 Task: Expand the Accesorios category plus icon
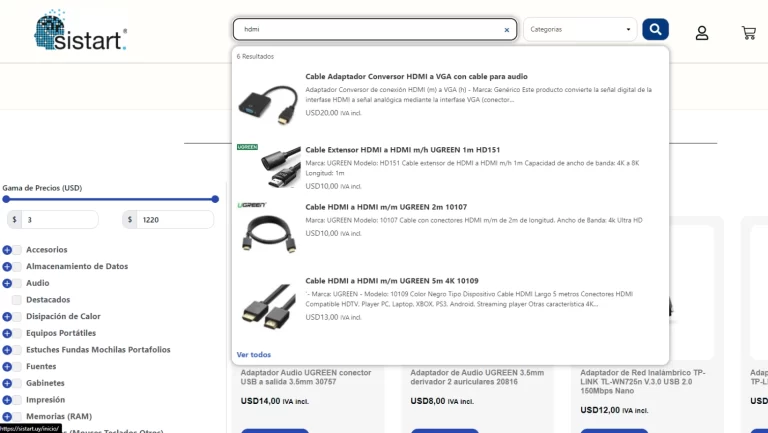click(x=6, y=250)
